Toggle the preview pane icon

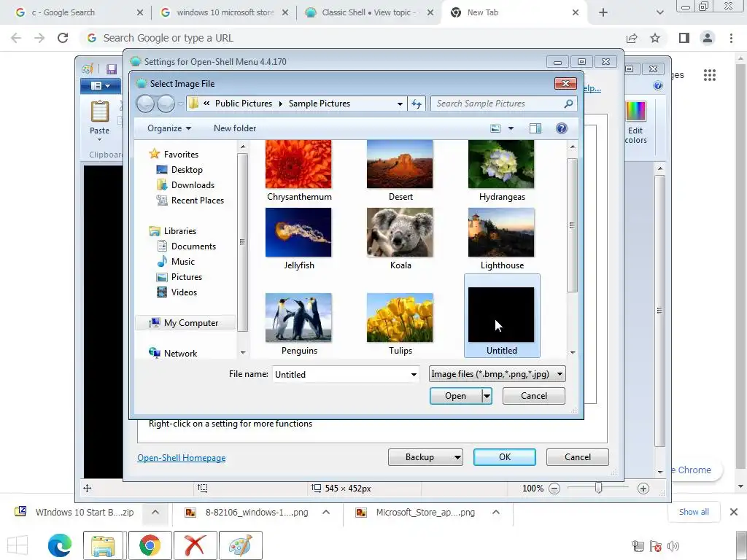tap(535, 128)
